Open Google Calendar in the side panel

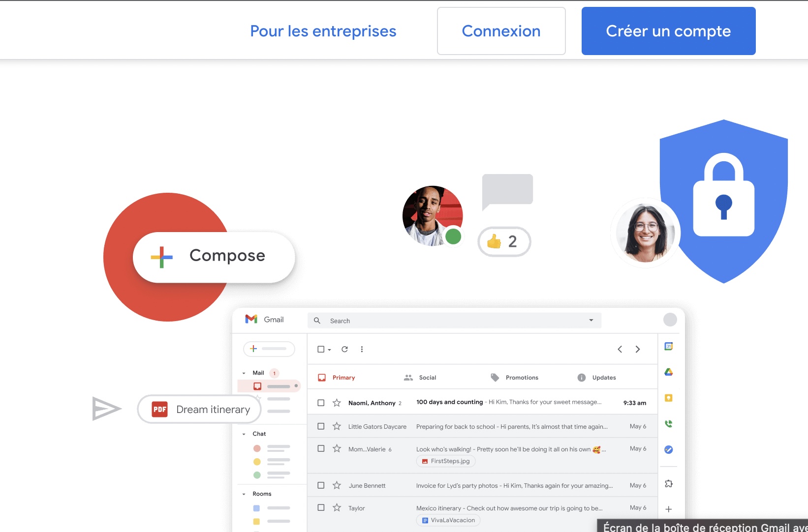(x=669, y=346)
